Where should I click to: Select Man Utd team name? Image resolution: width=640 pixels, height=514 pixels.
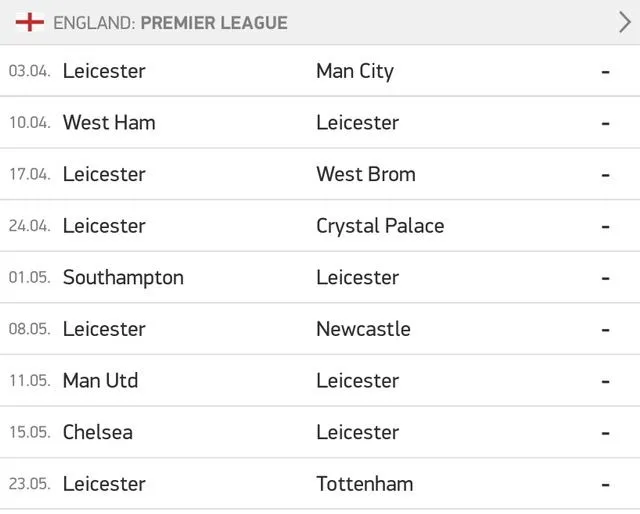click(x=100, y=381)
